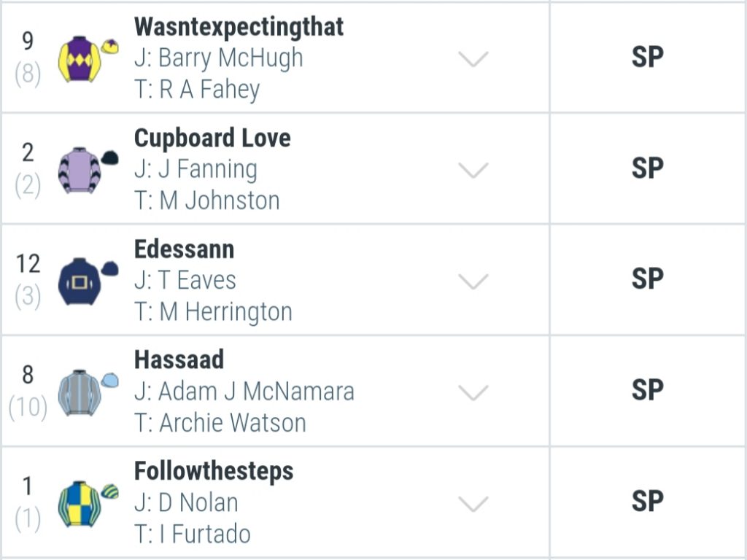This screenshot has height=560, width=747.
Task: Click Followthesteps' blue and yellow quartered silks icon
Action: pos(88,504)
